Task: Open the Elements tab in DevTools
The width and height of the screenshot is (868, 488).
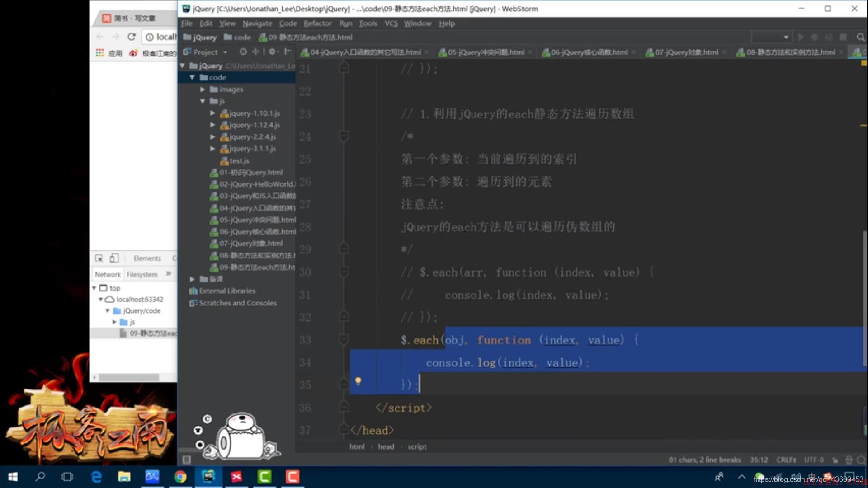Action: [147, 258]
